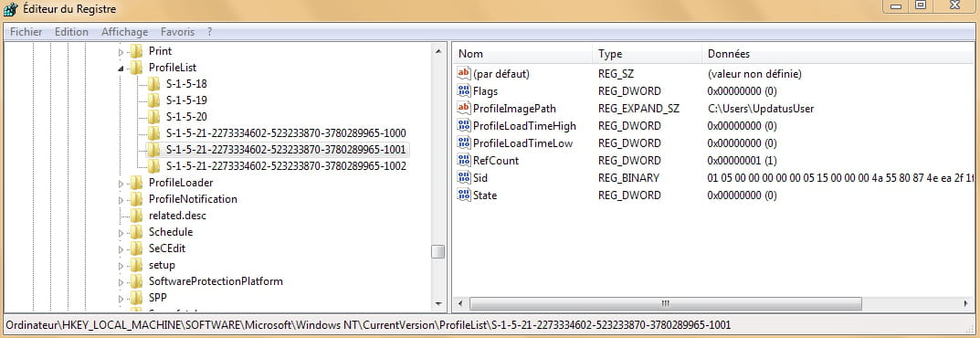
Task: Click the S-1-5-19 folder icon
Action: coord(153,100)
